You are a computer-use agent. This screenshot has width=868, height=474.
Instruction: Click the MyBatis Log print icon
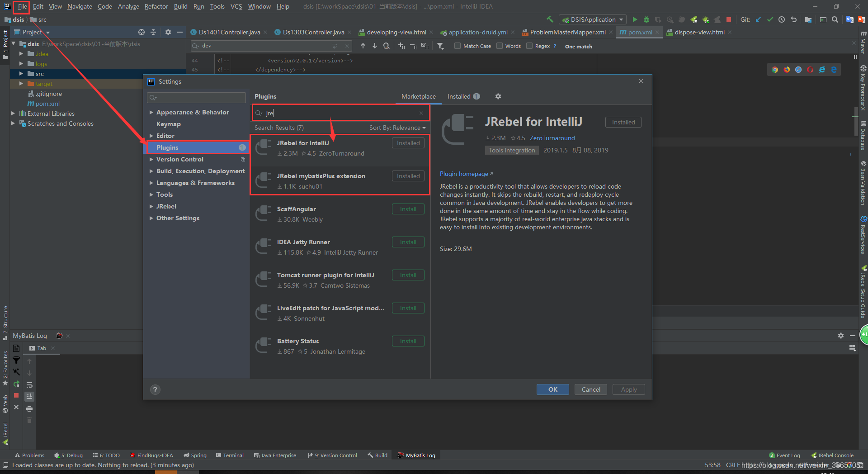pyautogui.click(x=29, y=408)
